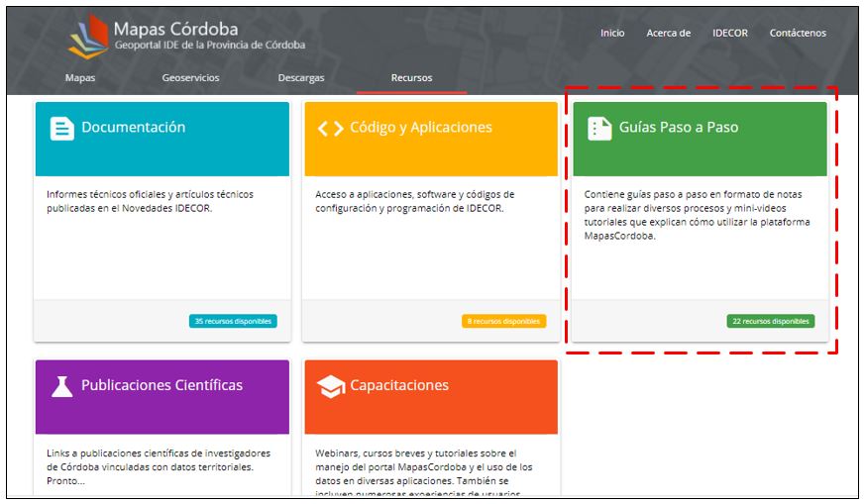
Task: Open the Código y Aplicaciones card title
Action: 421,128
